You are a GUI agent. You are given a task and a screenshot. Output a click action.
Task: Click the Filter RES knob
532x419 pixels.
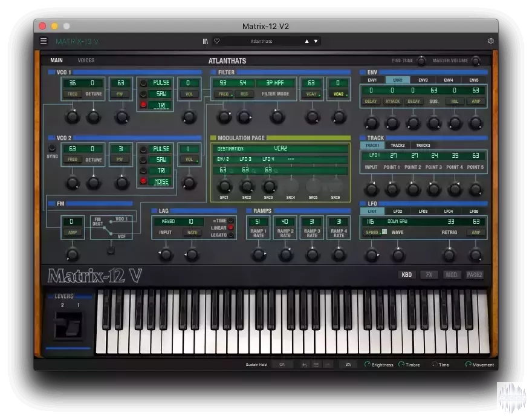click(244, 117)
